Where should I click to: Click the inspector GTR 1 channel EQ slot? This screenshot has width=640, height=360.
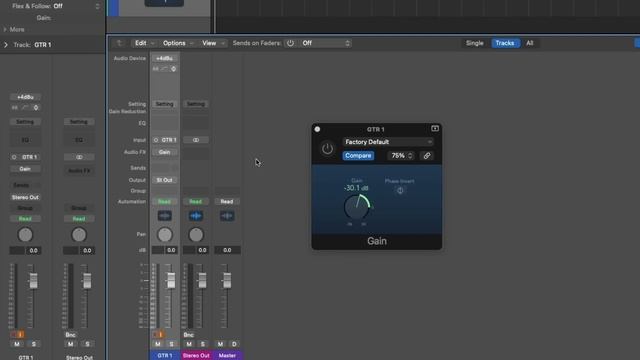coord(25,140)
